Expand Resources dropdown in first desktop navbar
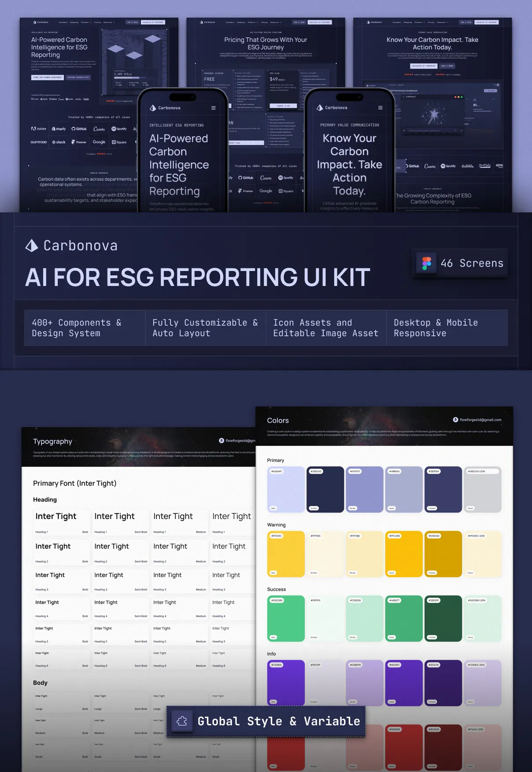 (x=109, y=22)
